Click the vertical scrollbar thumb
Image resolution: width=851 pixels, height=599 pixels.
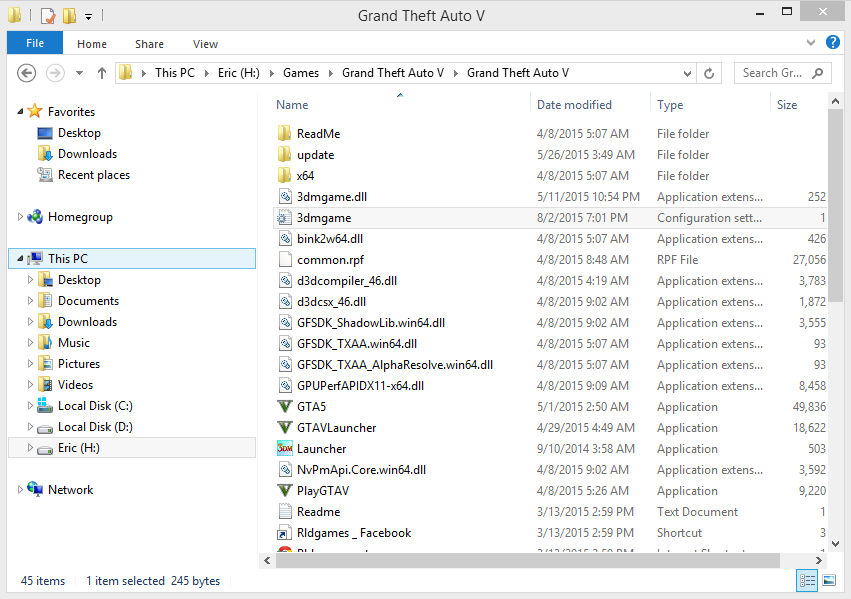835,205
